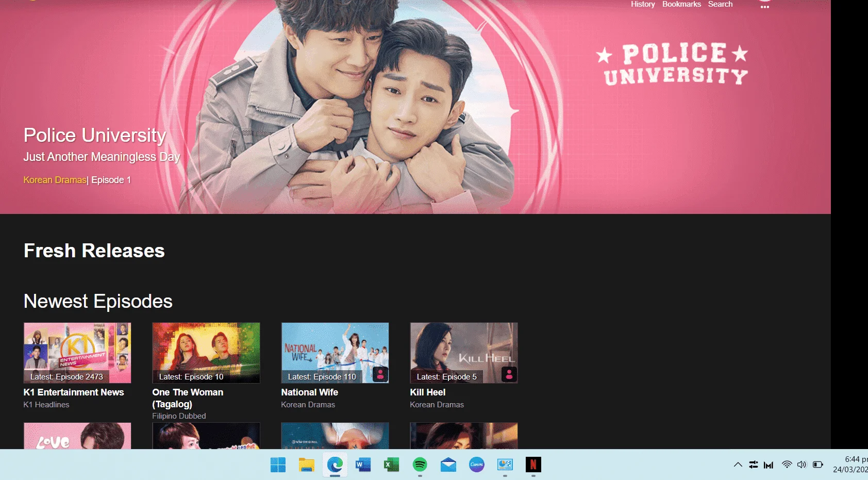This screenshot has width=868, height=480.
Task: Click the premium badge on Kill Heel
Action: (509, 374)
